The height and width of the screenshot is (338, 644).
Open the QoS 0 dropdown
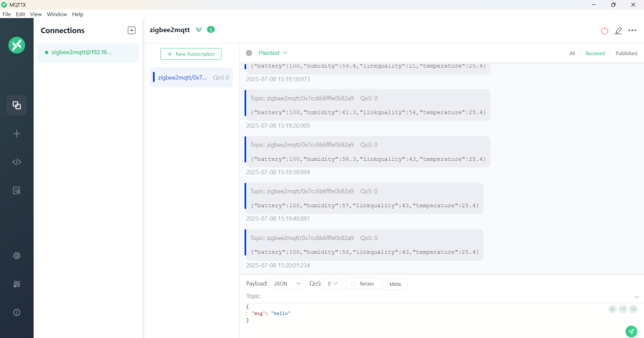333,284
